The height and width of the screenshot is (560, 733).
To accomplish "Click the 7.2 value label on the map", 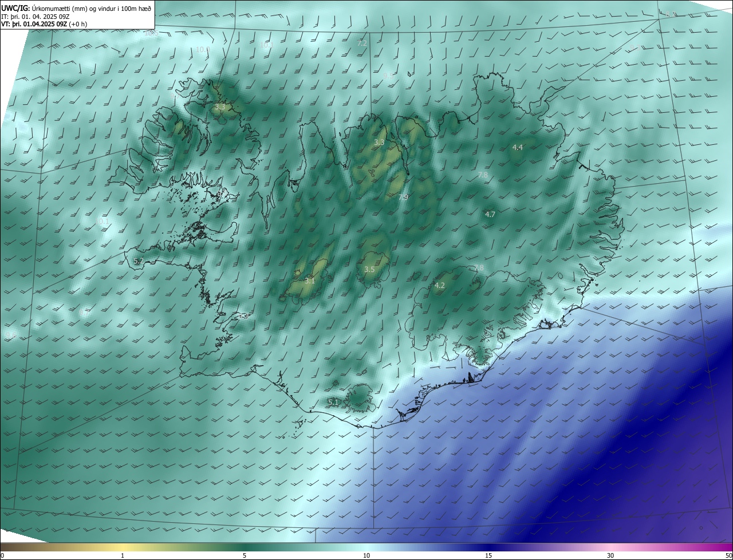I will pyautogui.click(x=362, y=43).
